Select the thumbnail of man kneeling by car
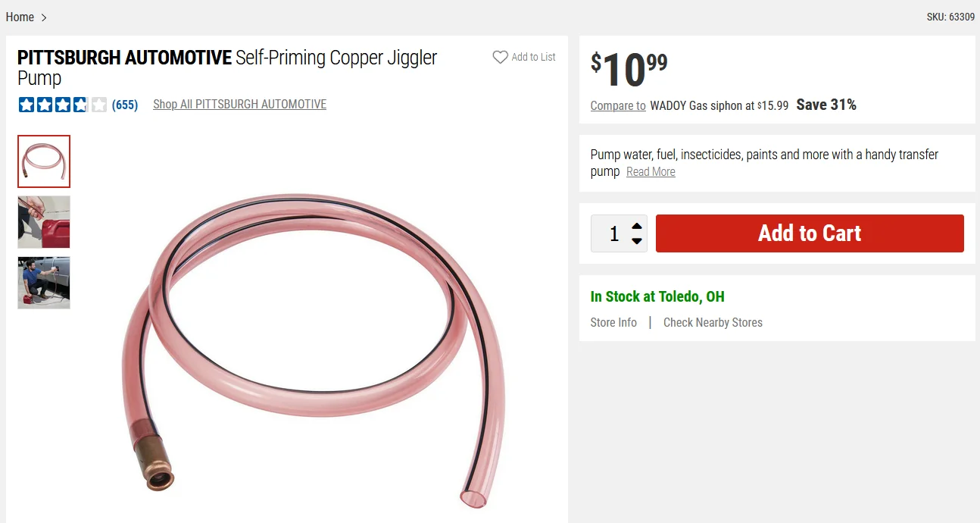Image resolution: width=980 pixels, height=523 pixels. click(x=44, y=283)
